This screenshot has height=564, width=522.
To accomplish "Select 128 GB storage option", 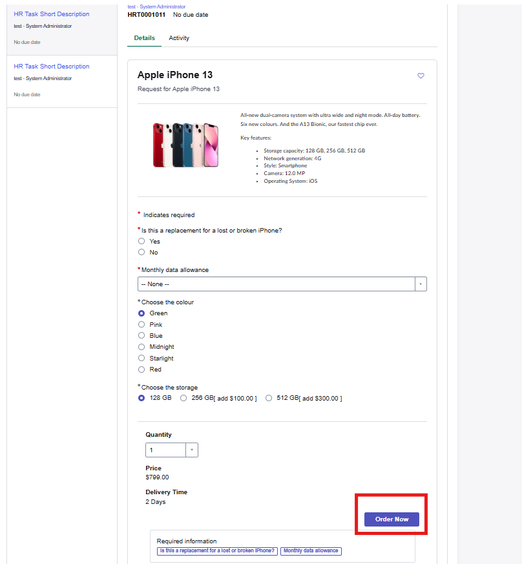I will 141,398.
